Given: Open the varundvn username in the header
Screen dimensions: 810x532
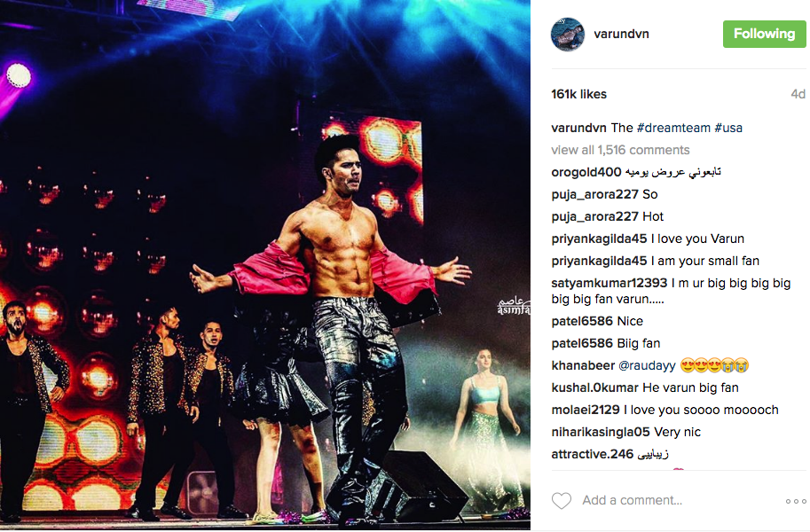Looking at the screenshot, I should pyautogui.click(x=621, y=34).
